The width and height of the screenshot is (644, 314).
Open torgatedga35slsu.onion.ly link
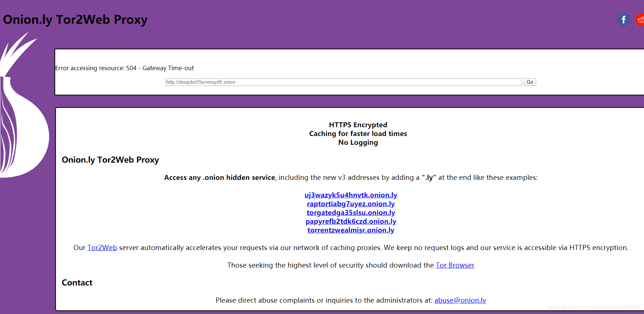click(351, 212)
